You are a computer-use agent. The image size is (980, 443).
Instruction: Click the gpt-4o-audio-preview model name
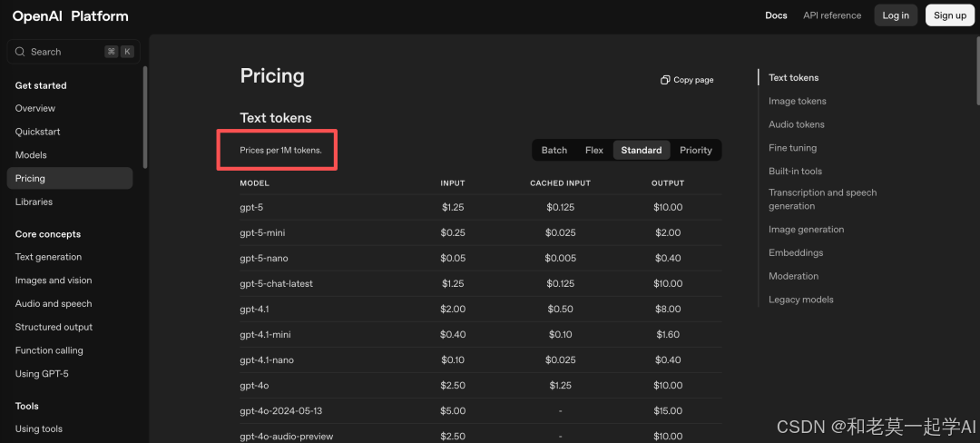tap(287, 436)
